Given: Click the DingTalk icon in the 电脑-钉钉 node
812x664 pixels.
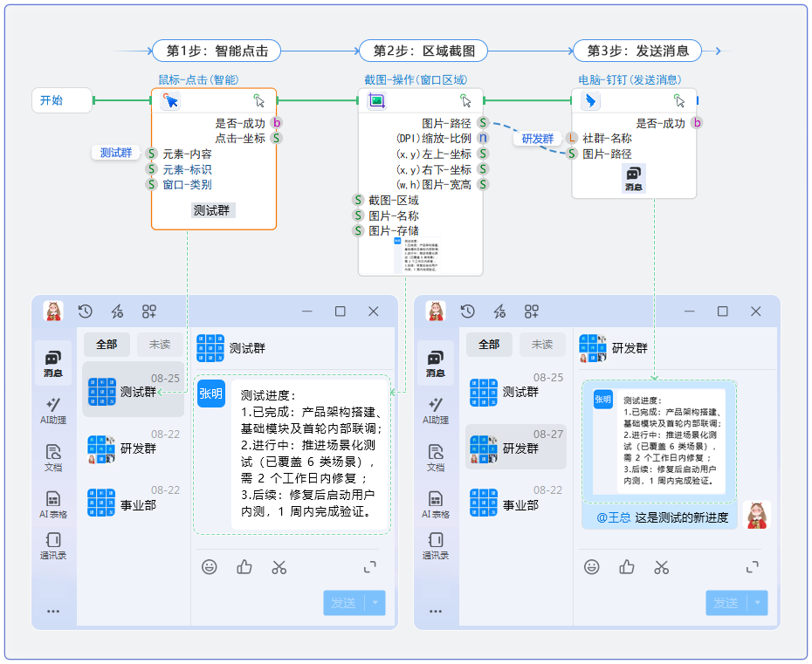Looking at the screenshot, I should tap(590, 100).
